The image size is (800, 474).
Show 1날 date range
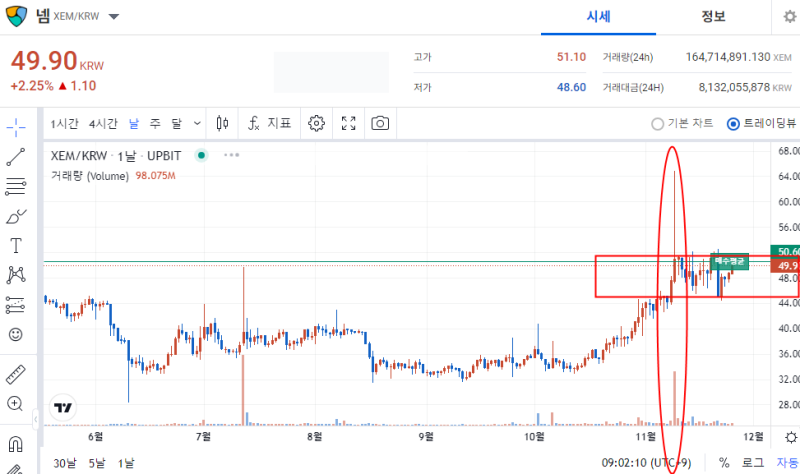[x=126, y=463]
